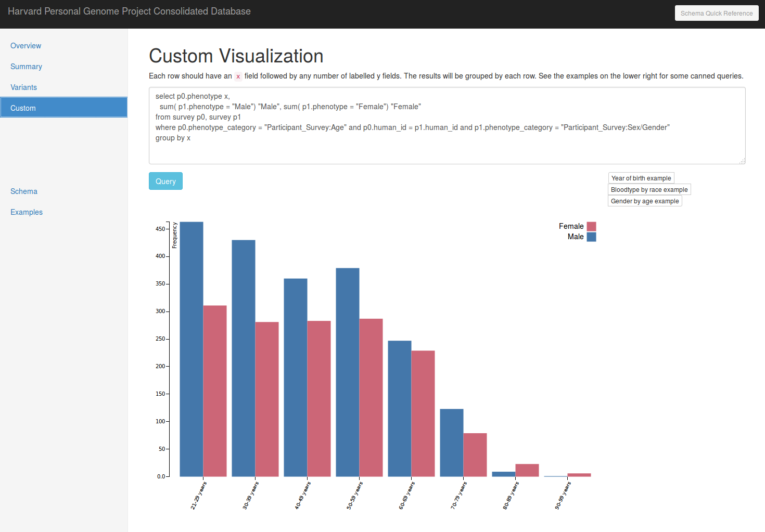Go to the Summary page
This screenshot has height=532, width=765.
tap(26, 67)
